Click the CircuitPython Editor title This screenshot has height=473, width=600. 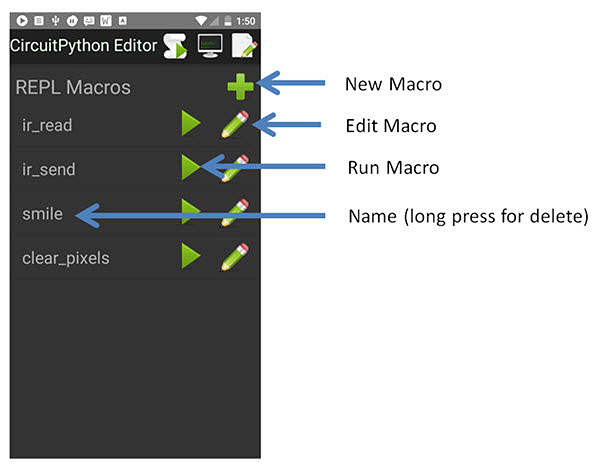point(83,46)
